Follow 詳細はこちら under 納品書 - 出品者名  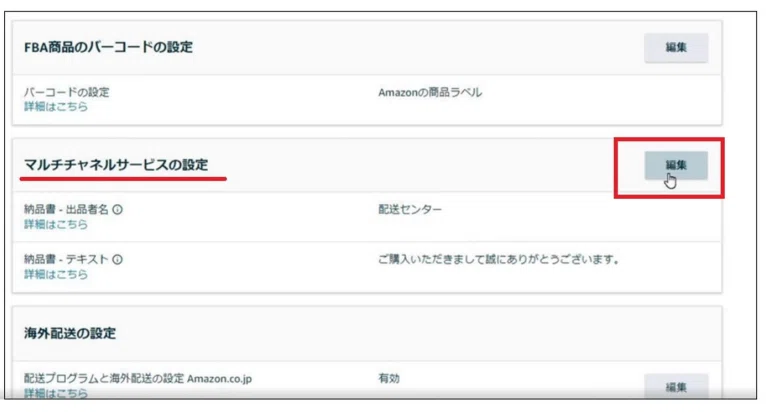[56, 224]
